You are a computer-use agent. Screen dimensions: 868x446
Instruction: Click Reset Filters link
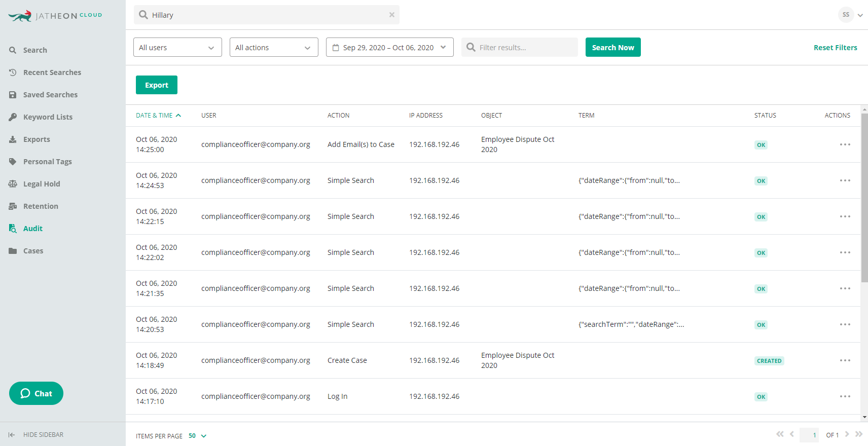pos(835,48)
